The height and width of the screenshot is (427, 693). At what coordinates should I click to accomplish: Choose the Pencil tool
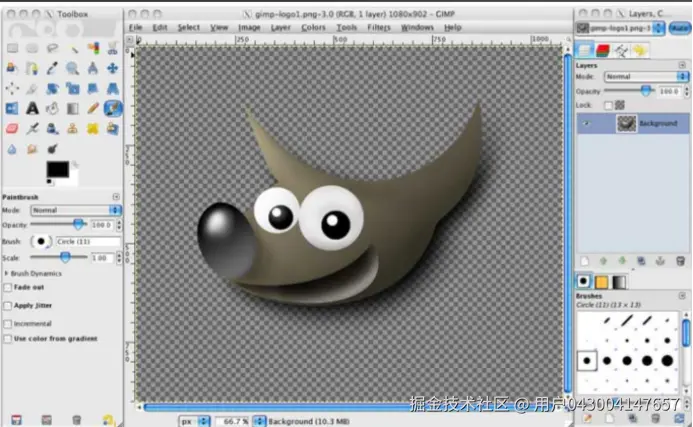tap(93, 108)
